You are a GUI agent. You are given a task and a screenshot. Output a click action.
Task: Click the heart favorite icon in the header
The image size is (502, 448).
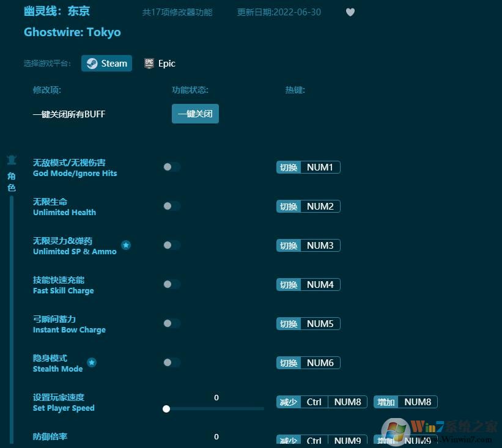click(x=350, y=12)
